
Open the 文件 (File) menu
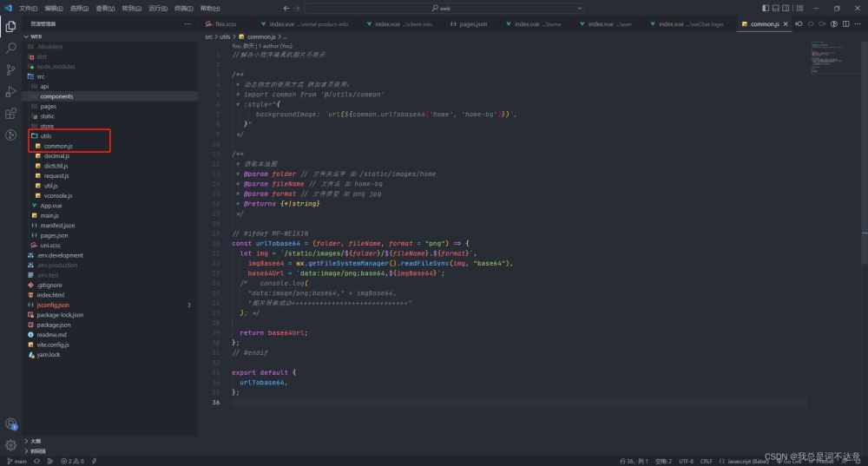tap(28, 8)
